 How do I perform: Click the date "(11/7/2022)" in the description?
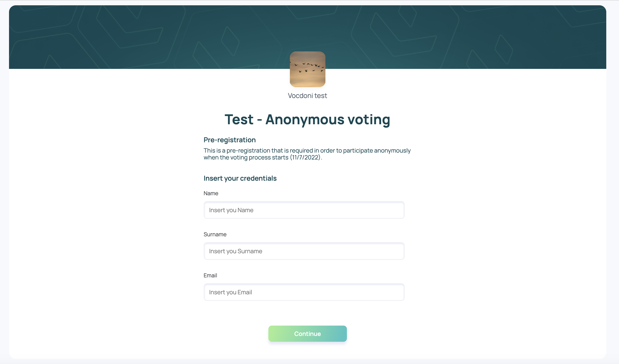tap(306, 158)
